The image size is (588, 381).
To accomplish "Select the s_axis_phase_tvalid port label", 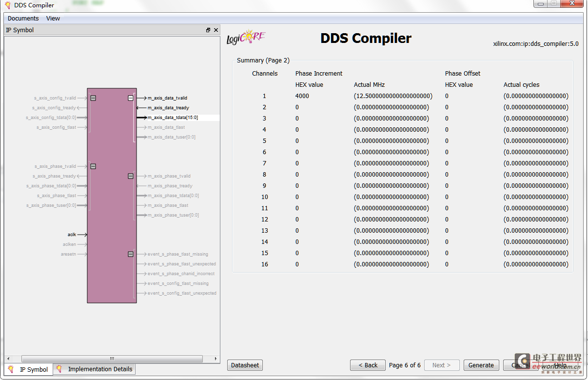I will (55, 166).
